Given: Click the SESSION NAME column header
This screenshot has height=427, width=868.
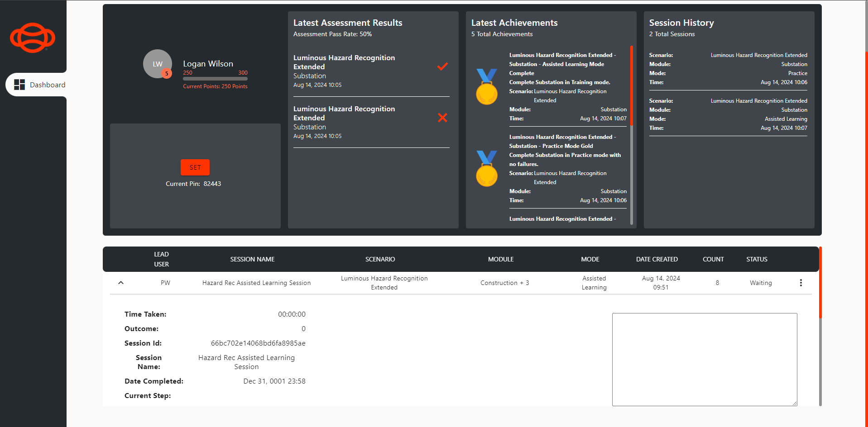Looking at the screenshot, I should point(252,259).
